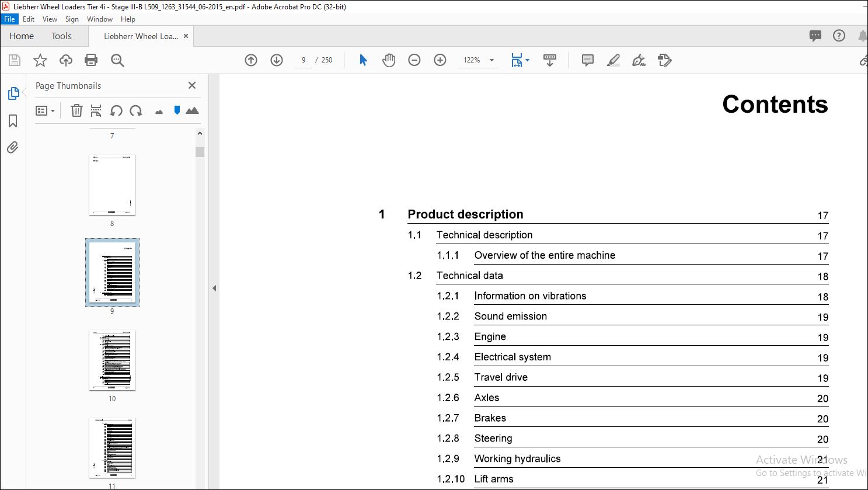Image resolution: width=868 pixels, height=490 pixels.
Task: Click thumbnail panel scroll up arrow
Action: 200,133
